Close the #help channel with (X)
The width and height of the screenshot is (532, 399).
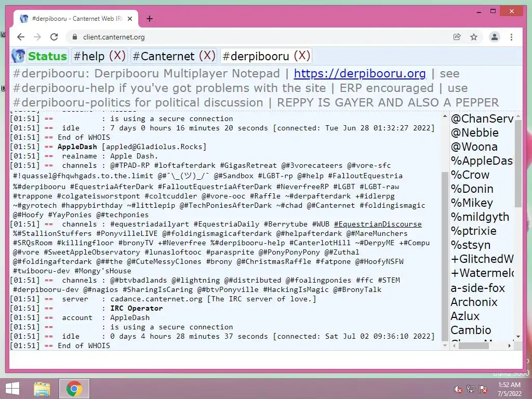pyautogui.click(x=117, y=56)
